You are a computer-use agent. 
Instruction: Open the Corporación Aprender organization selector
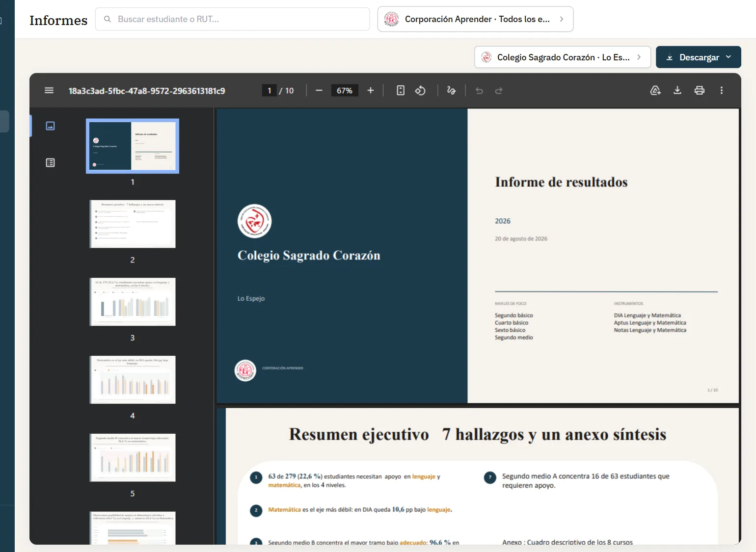[x=475, y=19]
